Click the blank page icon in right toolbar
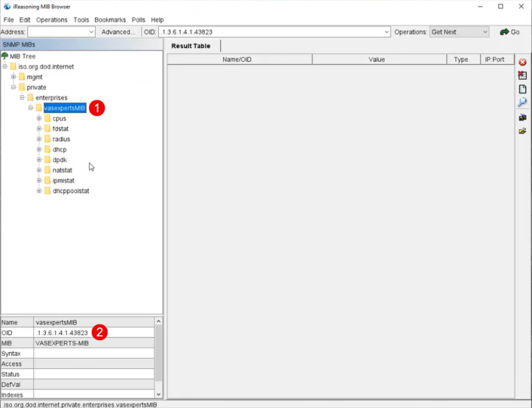This screenshot has width=532, height=408. [x=523, y=89]
